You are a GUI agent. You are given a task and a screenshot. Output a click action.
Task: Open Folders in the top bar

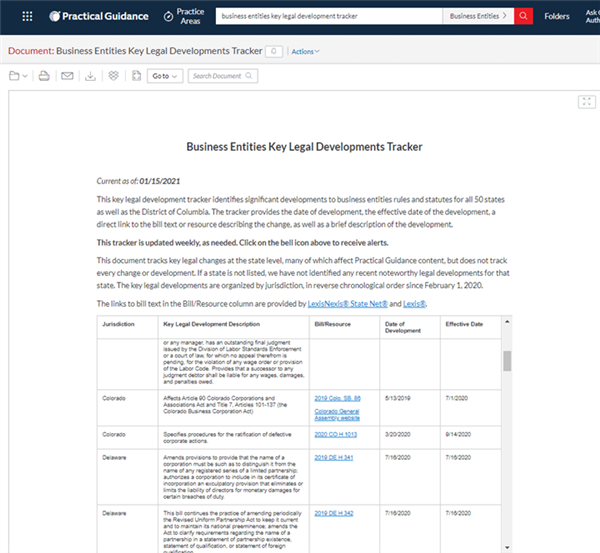(557, 16)
